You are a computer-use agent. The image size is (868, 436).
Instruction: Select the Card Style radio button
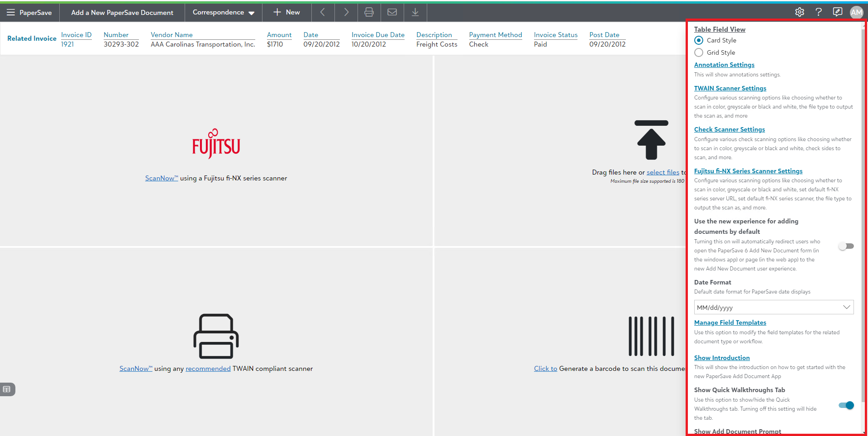(x=699, y=40)
